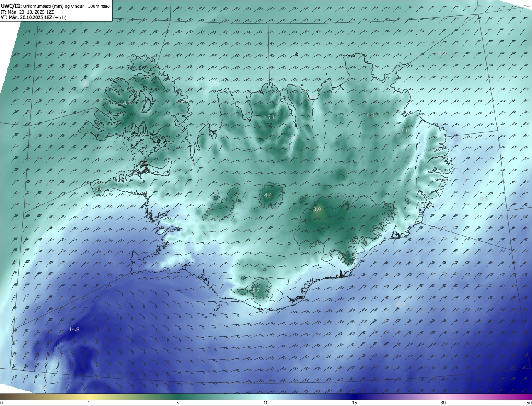Click the colorbar tick label 50
Screen dimensions: 532x406
pyautogui.click(x=529, y=403)
